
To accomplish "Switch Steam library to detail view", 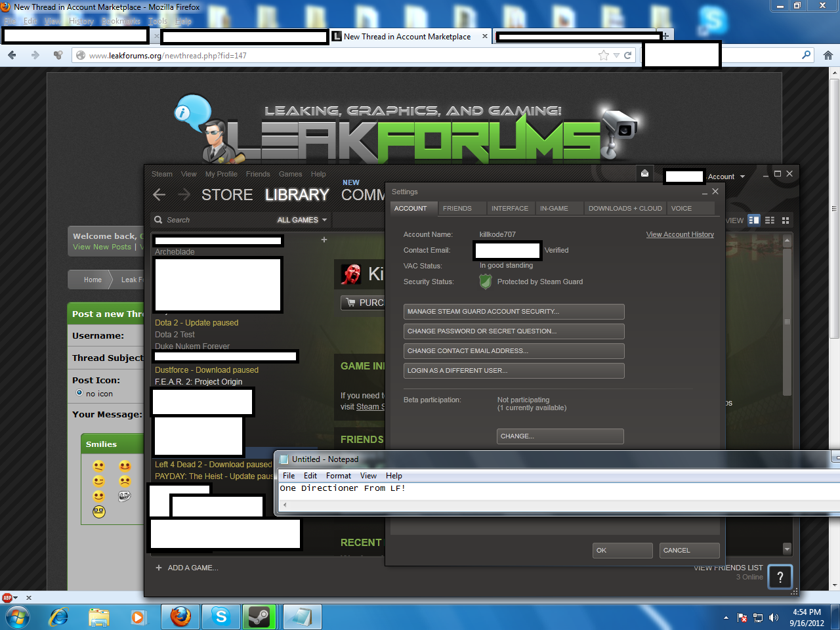I will tap(754, 220).
